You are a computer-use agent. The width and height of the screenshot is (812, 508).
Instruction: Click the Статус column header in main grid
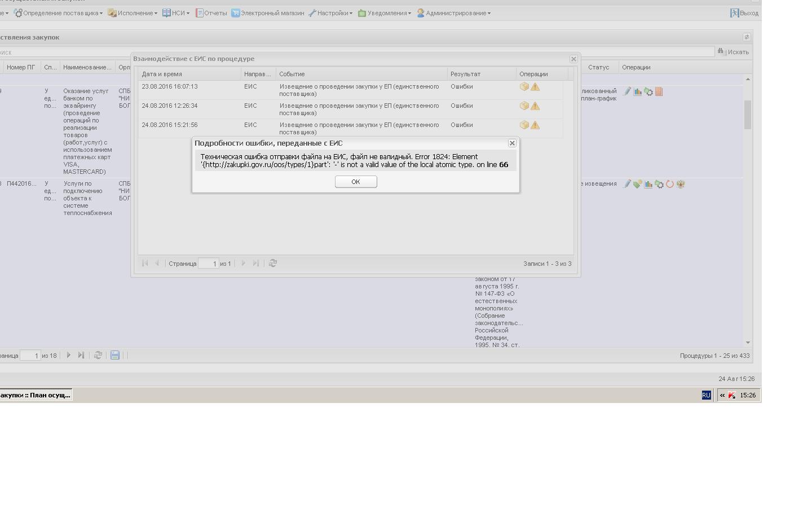[599, 67]
